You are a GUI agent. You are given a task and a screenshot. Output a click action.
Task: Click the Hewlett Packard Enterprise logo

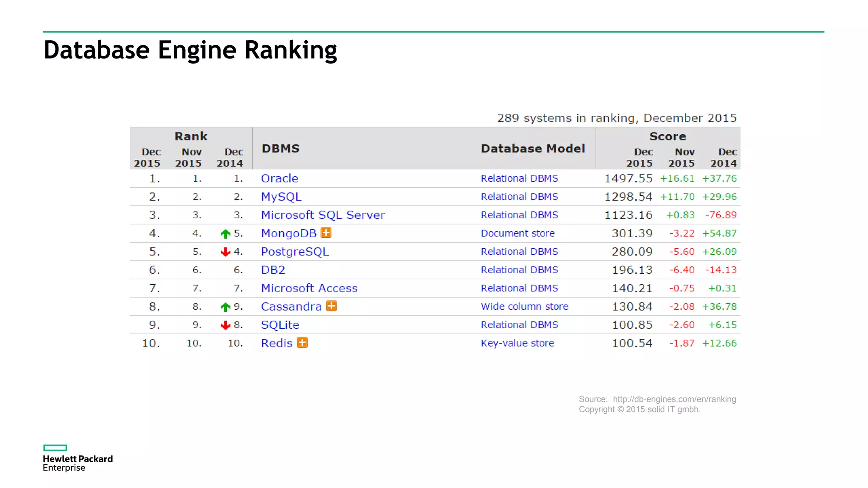[x=78, y=458]
